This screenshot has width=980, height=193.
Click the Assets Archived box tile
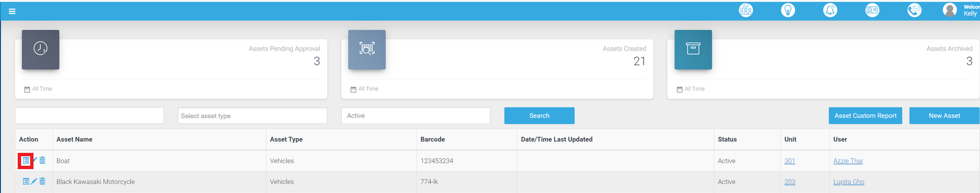coord(693,50)
